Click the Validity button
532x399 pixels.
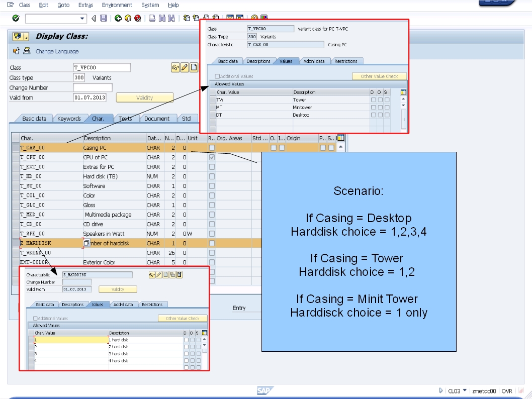[144, 97]
